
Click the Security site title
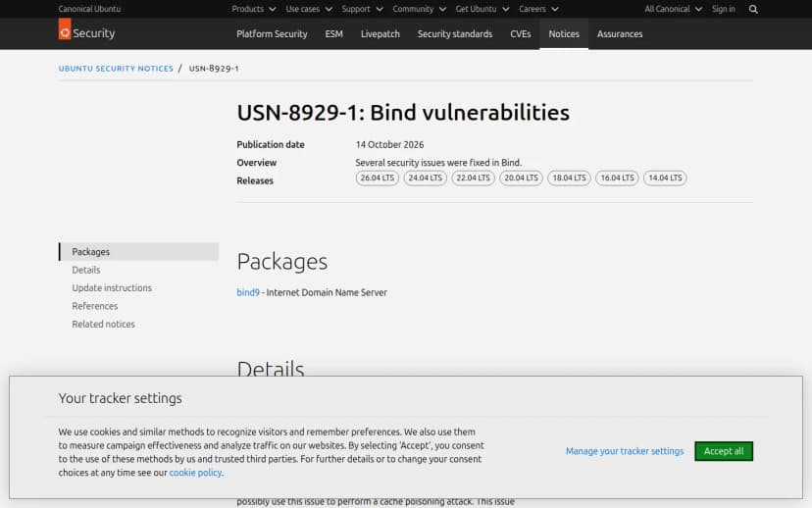pos(94,33)
